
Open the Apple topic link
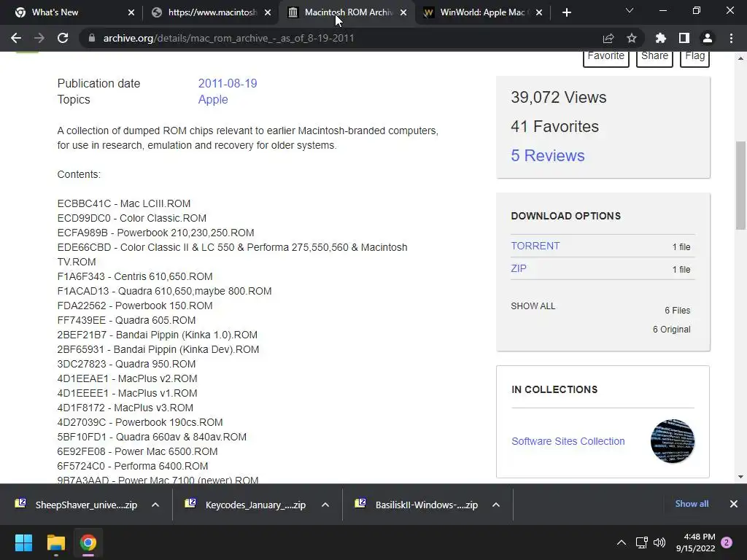213,99
